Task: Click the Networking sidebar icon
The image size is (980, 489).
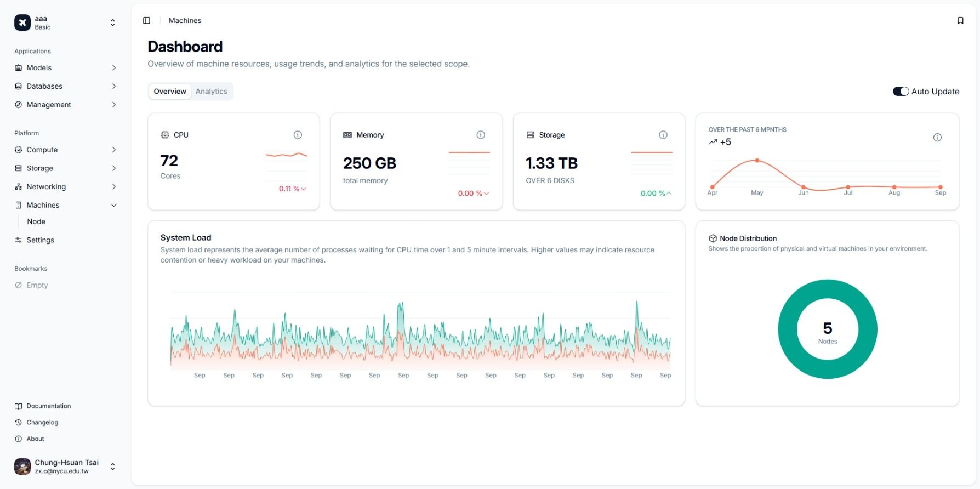Action: pyautogui.click(x=18, y=186)
